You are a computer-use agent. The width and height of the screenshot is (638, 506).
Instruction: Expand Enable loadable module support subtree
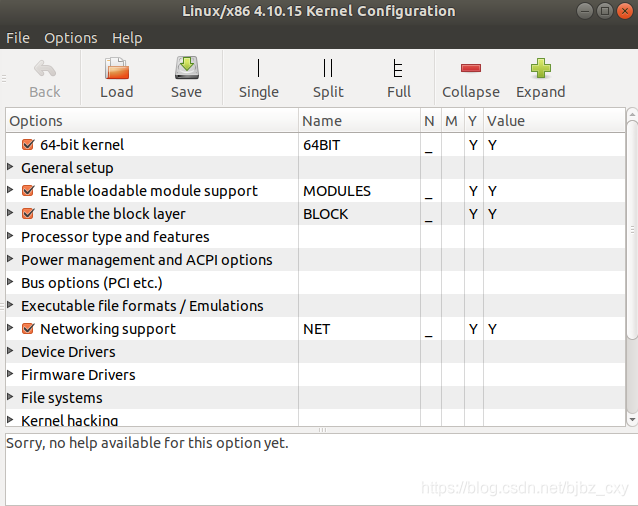[11, 190]
